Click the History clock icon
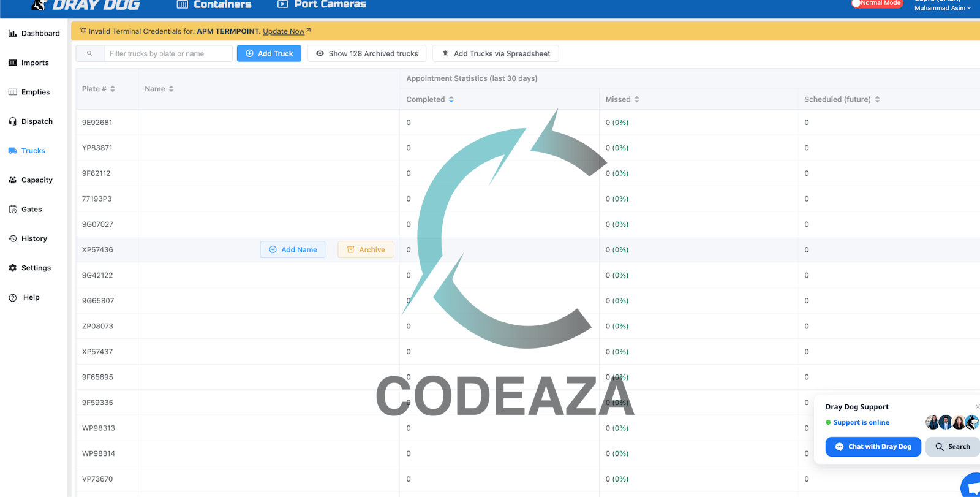The image size is (980, 497). click(x=13, y=238)
